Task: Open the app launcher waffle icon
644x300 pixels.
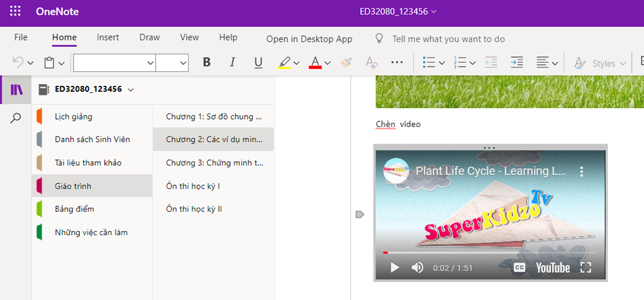Action: [15, 11]
